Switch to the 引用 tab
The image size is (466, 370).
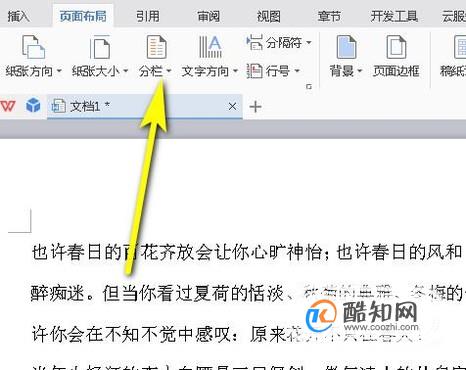pyautogui.click(x=148, y=16)
